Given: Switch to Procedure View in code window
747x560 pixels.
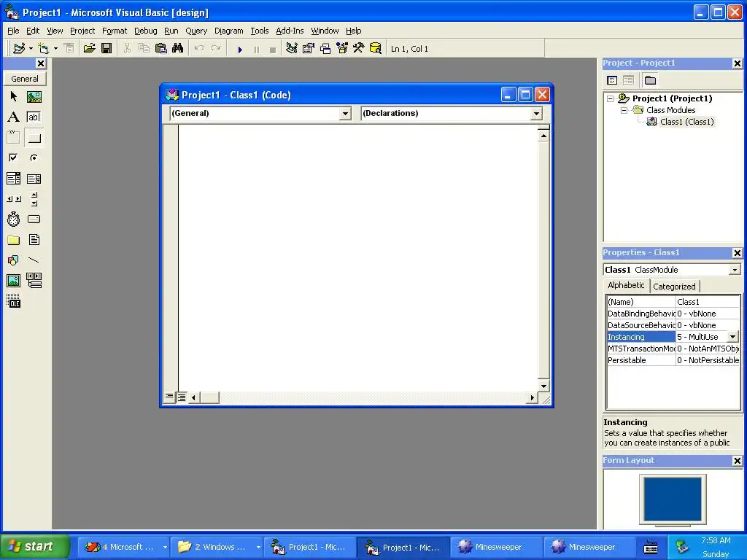Looking at the screenshot, I should click(x=169, y=397).
